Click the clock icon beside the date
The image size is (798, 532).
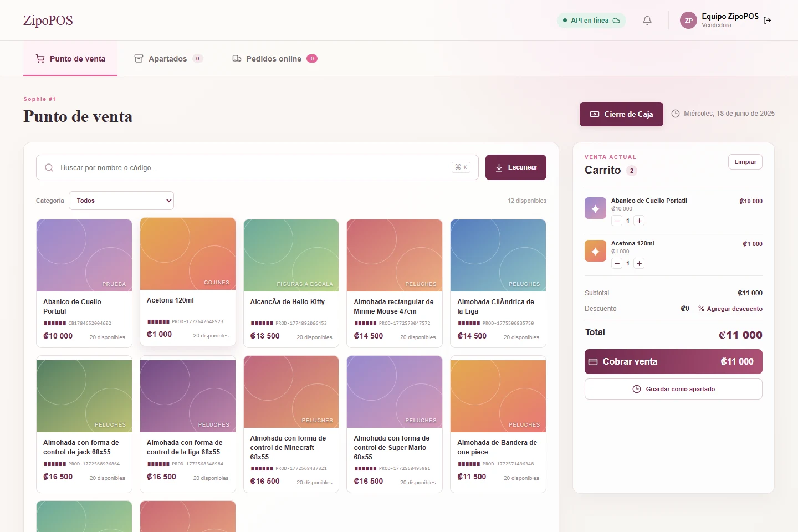[x=676, y=114]
